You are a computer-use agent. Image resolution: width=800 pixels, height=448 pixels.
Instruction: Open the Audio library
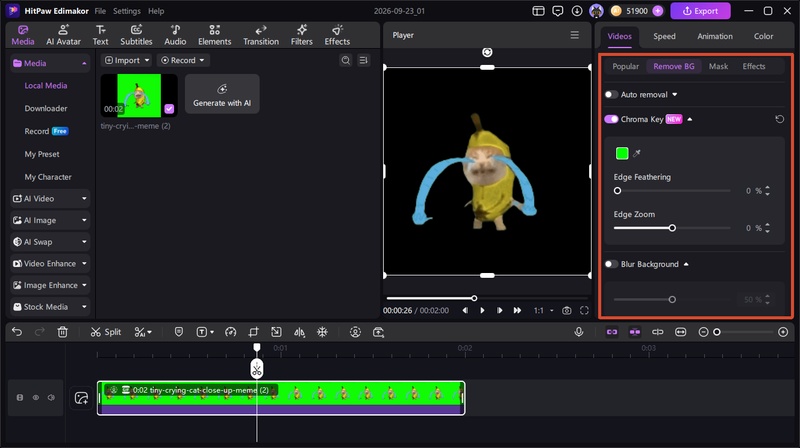(175, 35)
